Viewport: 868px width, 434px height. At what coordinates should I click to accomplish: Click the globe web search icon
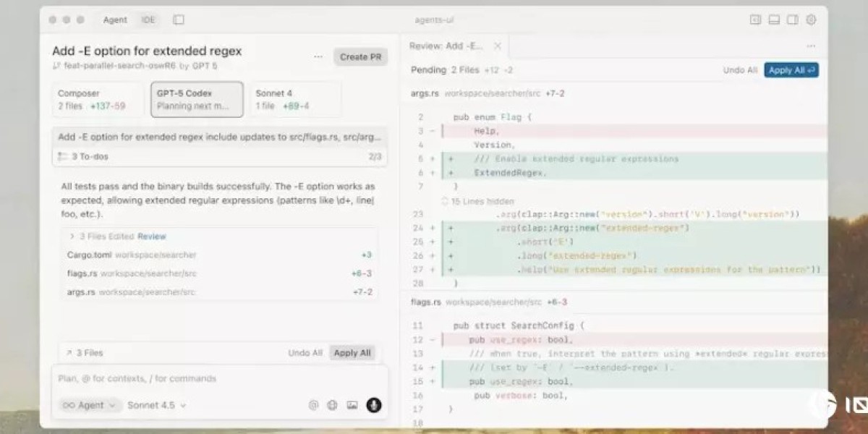point(333,405)
